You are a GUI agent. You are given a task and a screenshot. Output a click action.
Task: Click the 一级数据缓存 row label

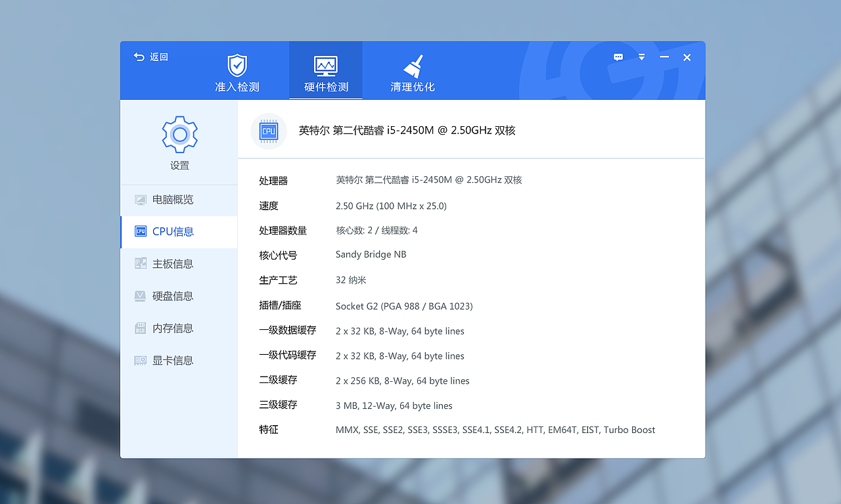288,330
